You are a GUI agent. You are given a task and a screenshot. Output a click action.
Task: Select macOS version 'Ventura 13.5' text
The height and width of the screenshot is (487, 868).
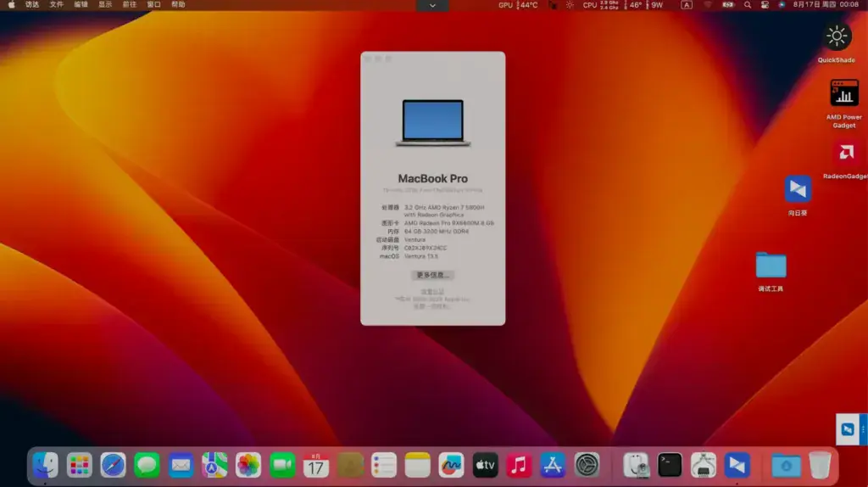coord(420,256)
